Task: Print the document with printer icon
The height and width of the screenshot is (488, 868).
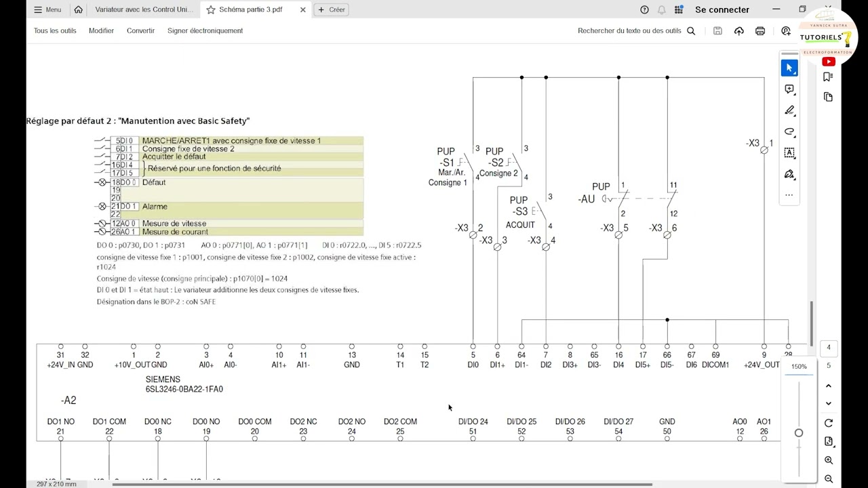Action: pyautogui.click(x=760, y=30)
